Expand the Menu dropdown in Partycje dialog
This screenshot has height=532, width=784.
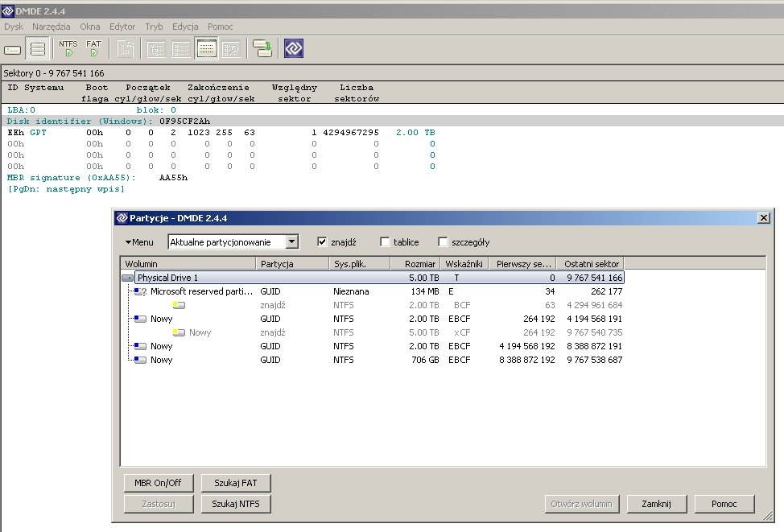pos(139,242)
